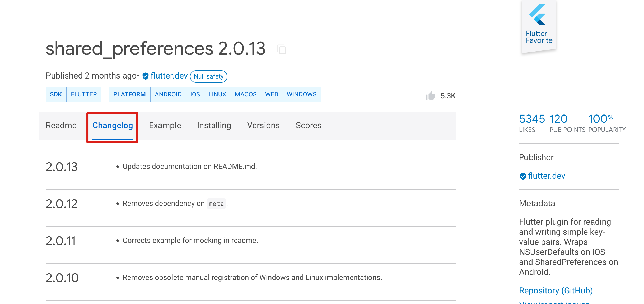Filter by MACOS platform tag

click(246, 94)
